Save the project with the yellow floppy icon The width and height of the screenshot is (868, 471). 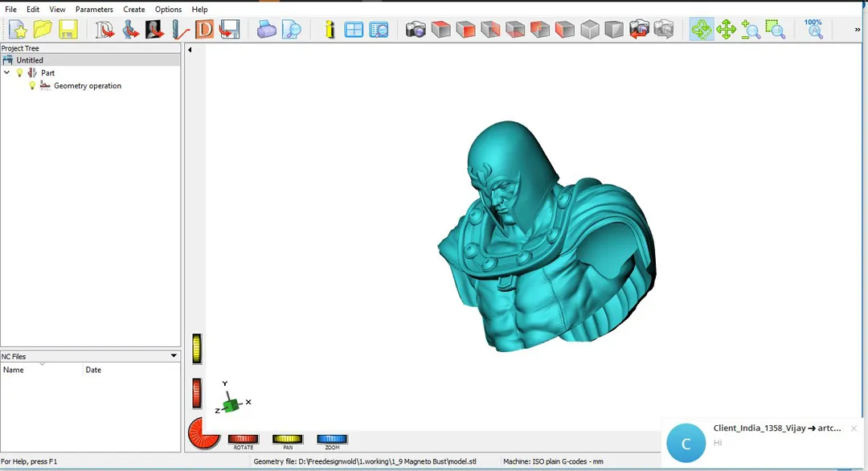(x=68, y=29)
